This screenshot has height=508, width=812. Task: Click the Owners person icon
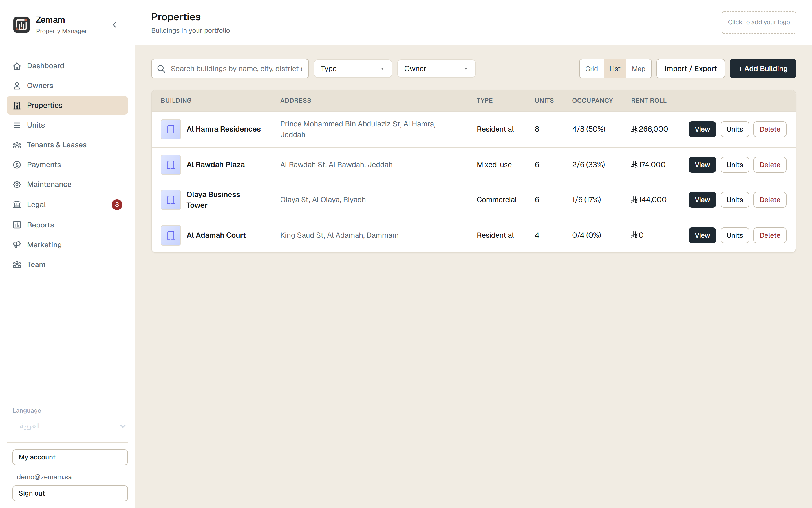click(17, 86)
